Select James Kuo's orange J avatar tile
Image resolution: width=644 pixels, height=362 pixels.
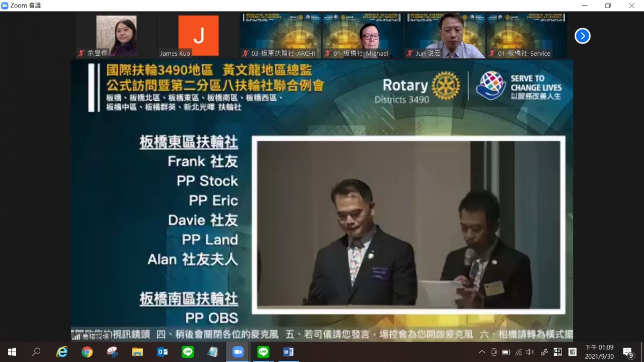click(x=198, y=35)
